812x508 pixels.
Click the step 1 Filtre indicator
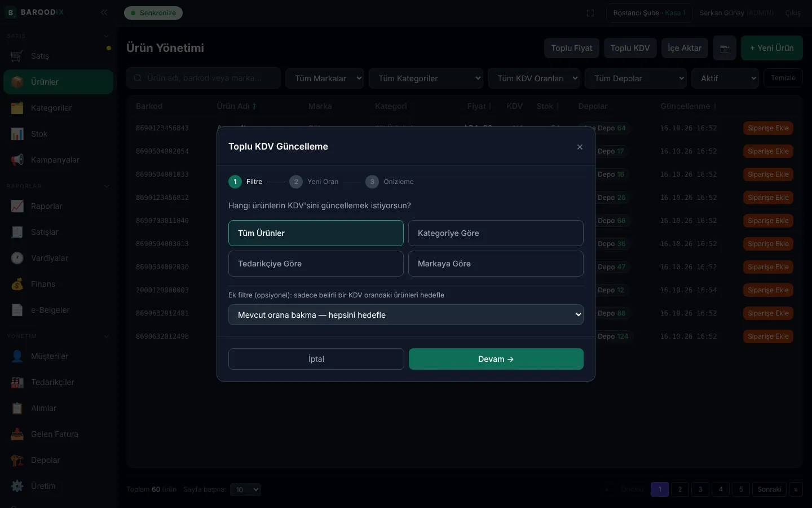245,182
